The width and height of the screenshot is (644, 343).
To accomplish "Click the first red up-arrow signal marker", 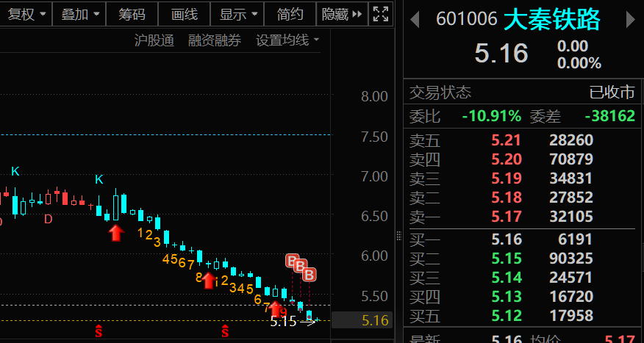I will click(116, 233).
